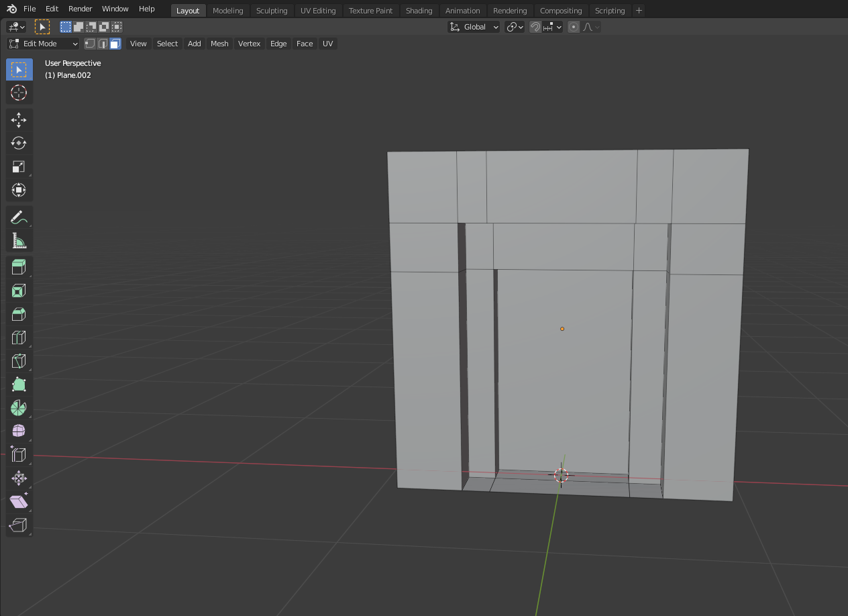Open the Edit Mode dropdown
Image resolution: width=848 pixels, height=616 pixels.
[x=44, y=44]
